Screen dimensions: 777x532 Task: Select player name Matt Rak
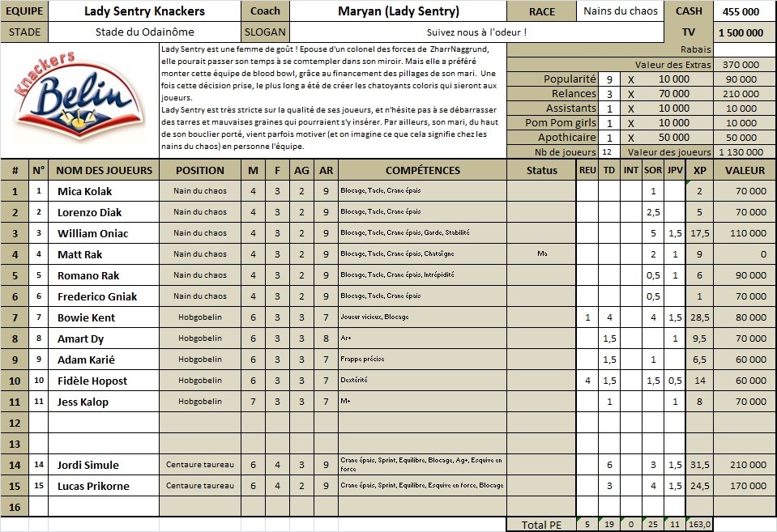click(x=79, y=254)
